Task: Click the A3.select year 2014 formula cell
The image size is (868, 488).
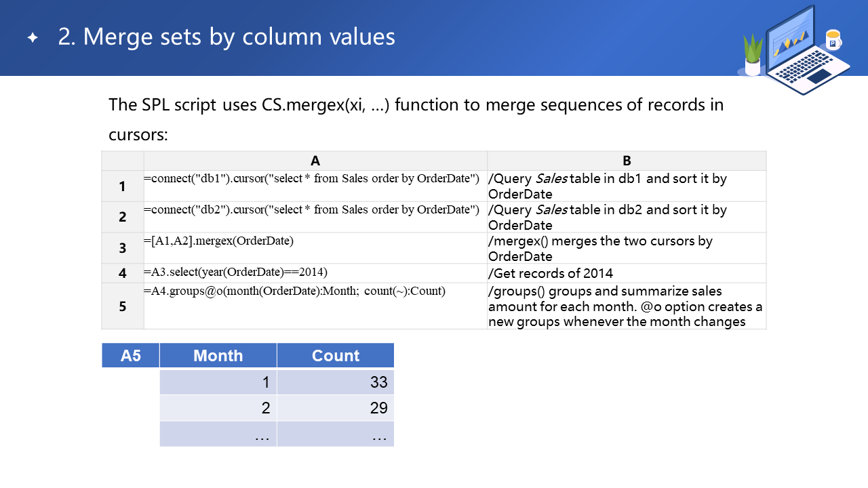Action: [315, 272]
